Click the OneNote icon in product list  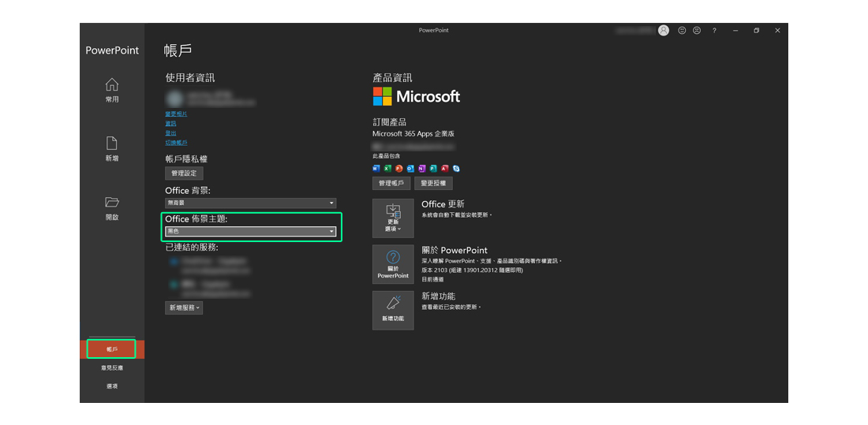coord(422,168)
